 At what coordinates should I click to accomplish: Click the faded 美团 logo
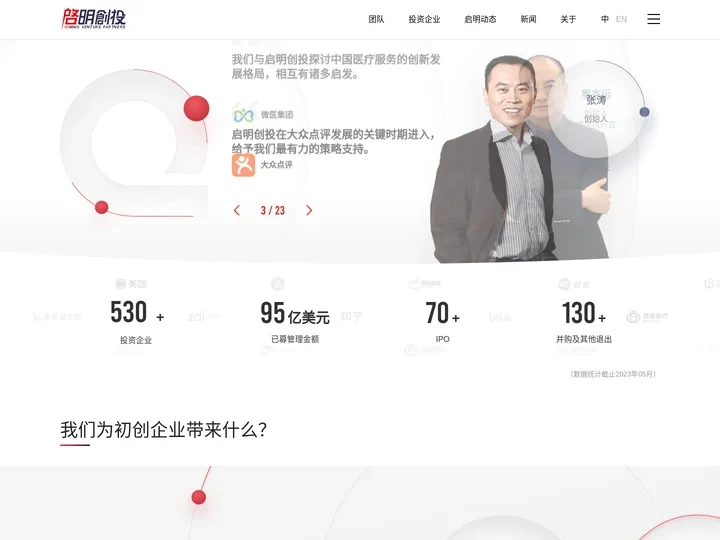coord(131,284)
